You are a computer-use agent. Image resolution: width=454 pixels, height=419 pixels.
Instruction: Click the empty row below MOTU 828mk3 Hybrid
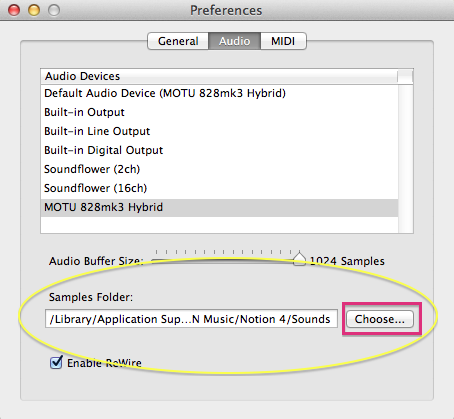[x=219, y=225]
